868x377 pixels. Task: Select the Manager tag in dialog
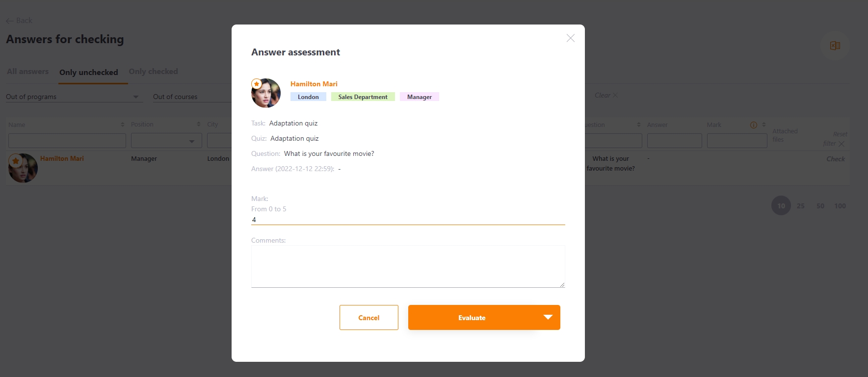click(x=420, y=97)
